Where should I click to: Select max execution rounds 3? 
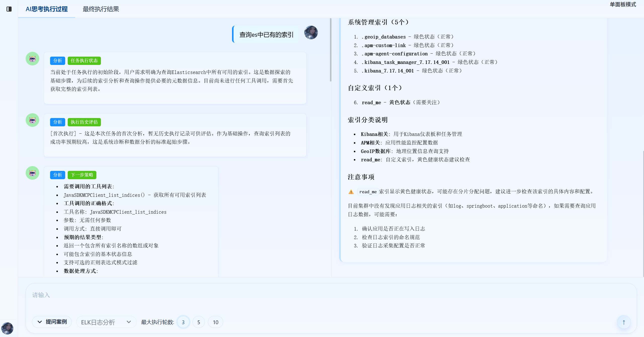point(183,322)
